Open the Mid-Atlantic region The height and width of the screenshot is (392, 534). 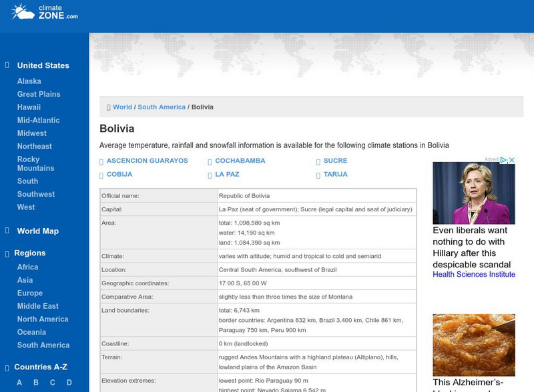click(x=39, y=120)
